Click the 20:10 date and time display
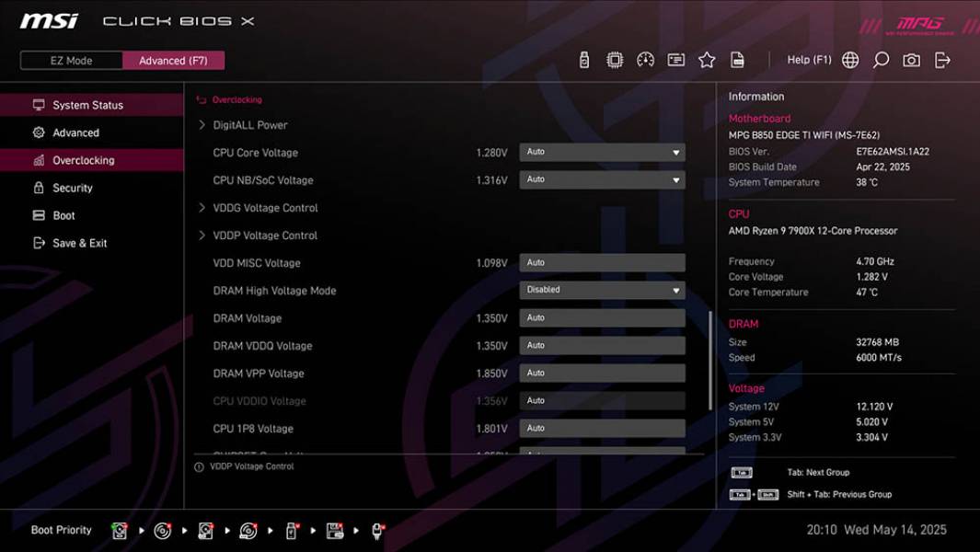Viewport: 980px width, 552px height. (876, 530)
